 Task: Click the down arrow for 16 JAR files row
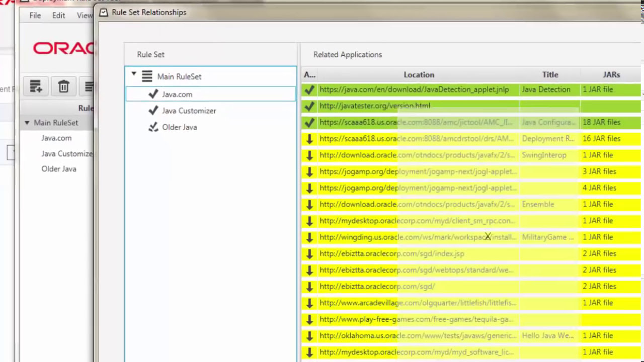[309, 139]
